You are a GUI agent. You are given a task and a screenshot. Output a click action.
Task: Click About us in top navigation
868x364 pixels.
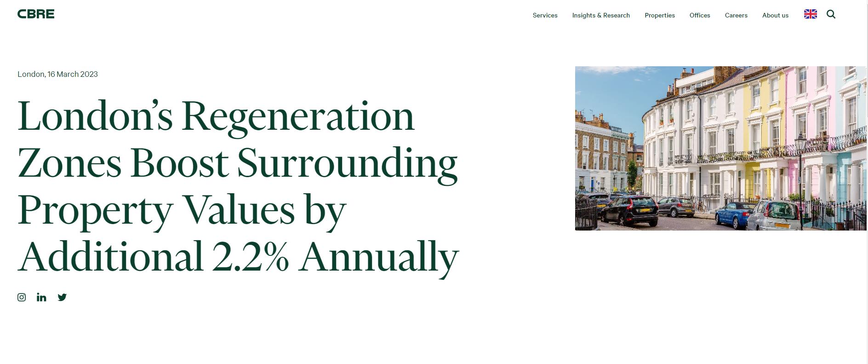775,15
